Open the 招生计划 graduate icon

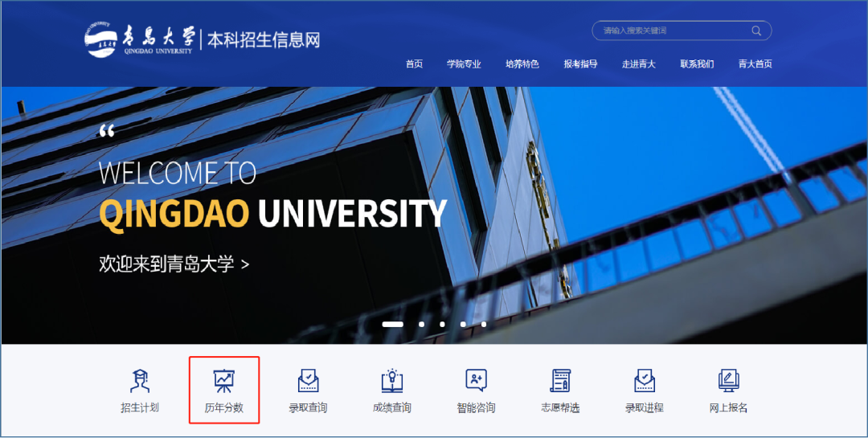coord(140,382)
